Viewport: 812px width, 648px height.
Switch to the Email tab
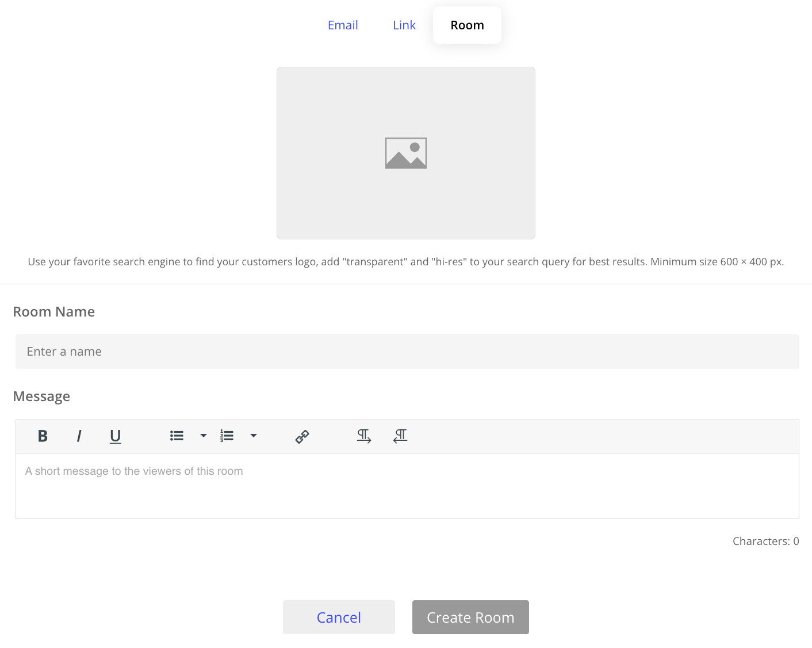click(343, 25)
